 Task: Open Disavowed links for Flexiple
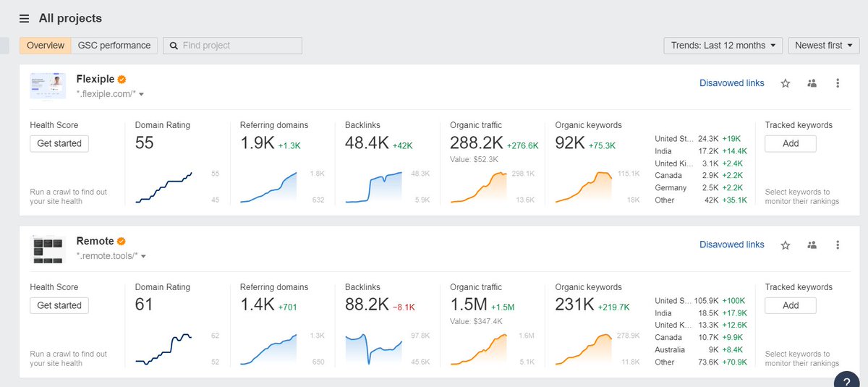tap(732, 83)
